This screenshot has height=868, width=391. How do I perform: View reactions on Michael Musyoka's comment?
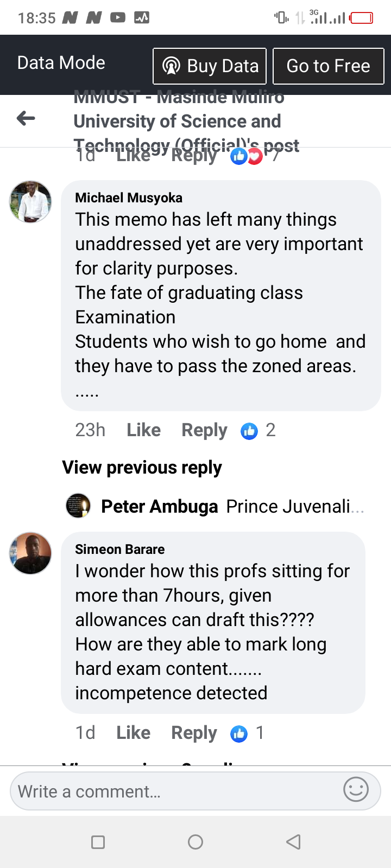pos(258,430)
